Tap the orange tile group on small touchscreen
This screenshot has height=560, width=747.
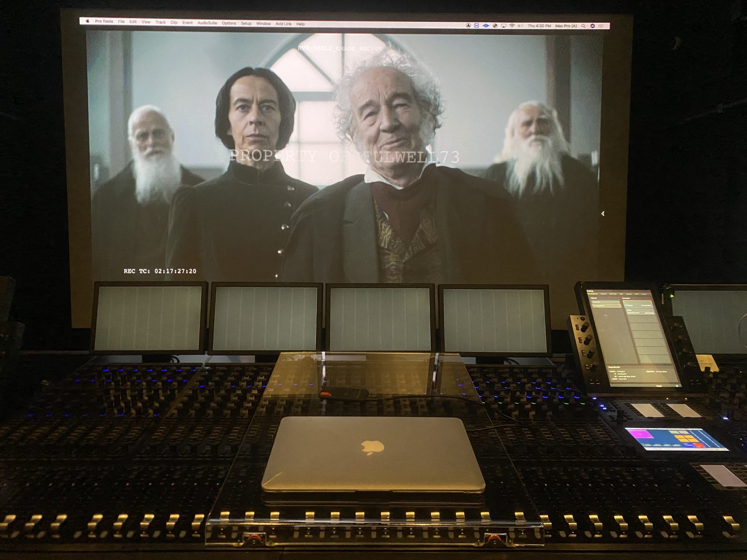[686, 438]
